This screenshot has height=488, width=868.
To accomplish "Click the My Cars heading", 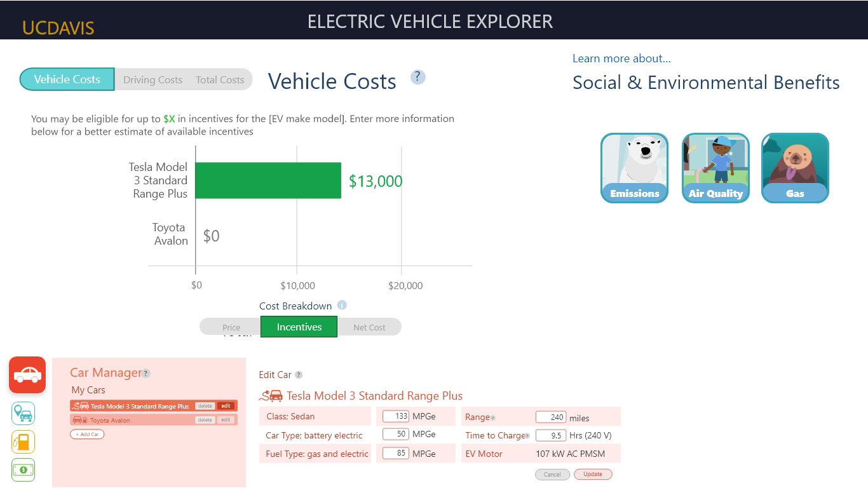I will (x=88, y=390).
